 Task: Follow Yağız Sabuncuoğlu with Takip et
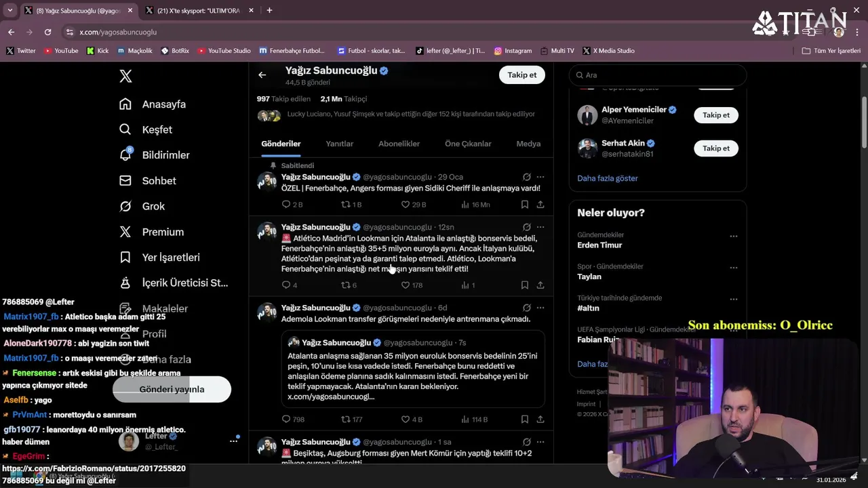[522, 75]
